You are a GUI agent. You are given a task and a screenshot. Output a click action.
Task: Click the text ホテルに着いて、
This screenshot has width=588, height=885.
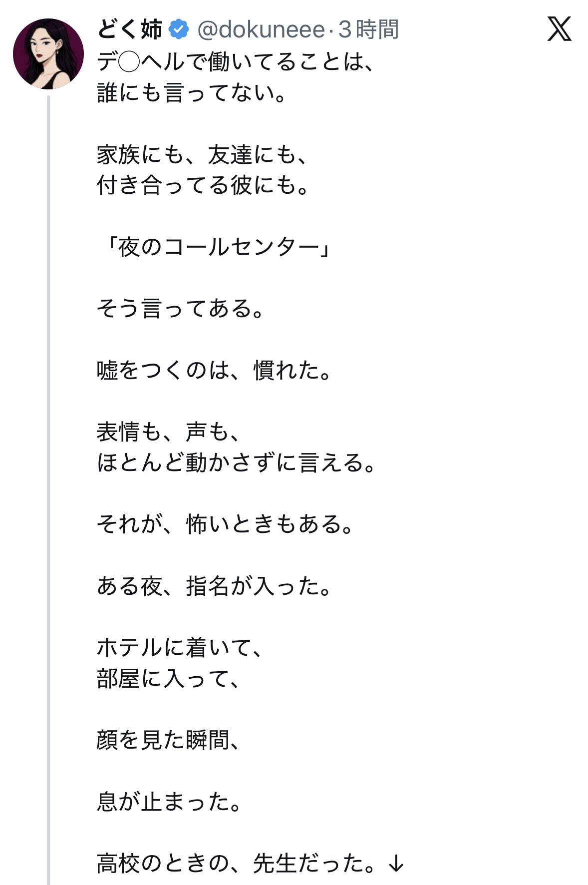[180, 648]
